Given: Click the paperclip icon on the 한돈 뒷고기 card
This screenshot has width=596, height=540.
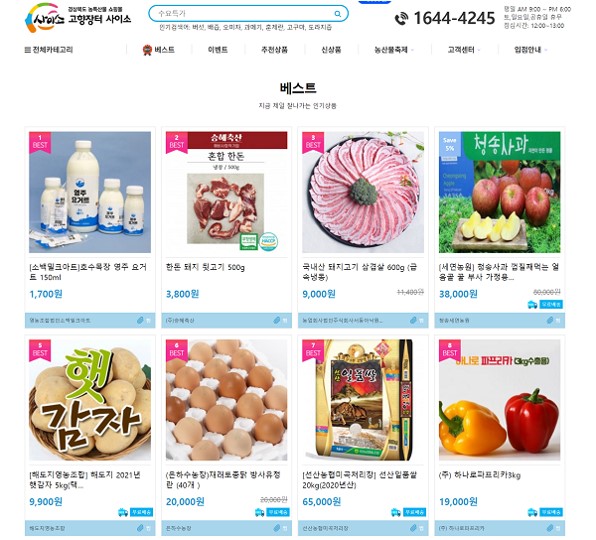Looking at the screenshot, I should 277,320.
